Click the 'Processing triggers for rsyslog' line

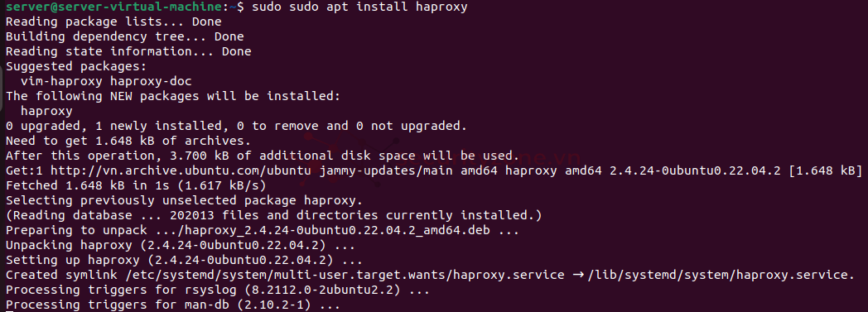[x=218, y=290]
